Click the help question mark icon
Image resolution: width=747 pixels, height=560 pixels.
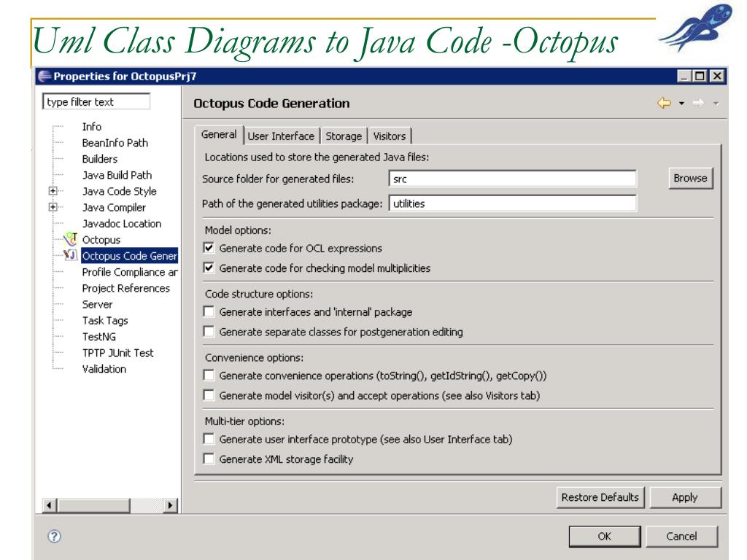(x=54, y=537)
